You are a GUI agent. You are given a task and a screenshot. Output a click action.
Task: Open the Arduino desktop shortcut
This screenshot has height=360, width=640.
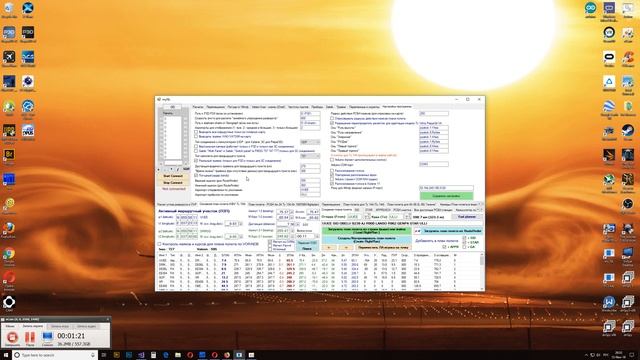590,8
